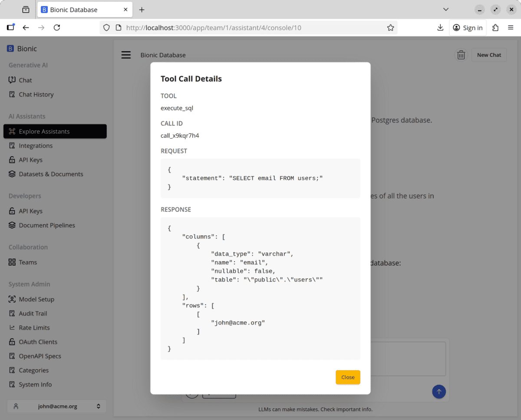Click the blue send arrow button
The height and width of the screenshot is (420, 521).
click(439, 391)
